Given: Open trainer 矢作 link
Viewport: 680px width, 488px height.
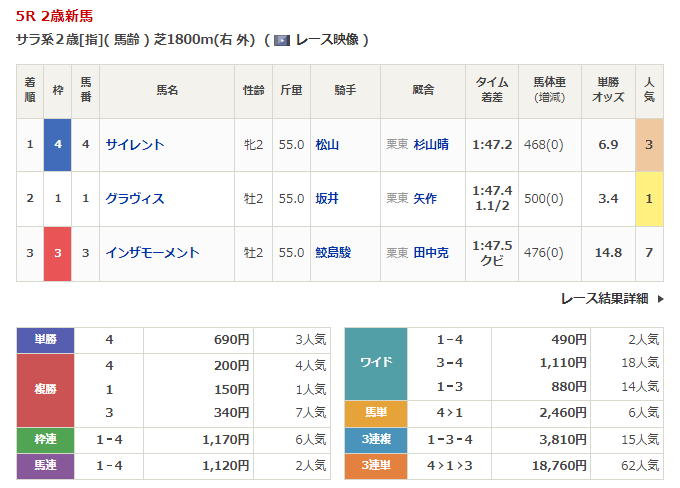Looking at the screenshot, I should click(x=425, y=199).
